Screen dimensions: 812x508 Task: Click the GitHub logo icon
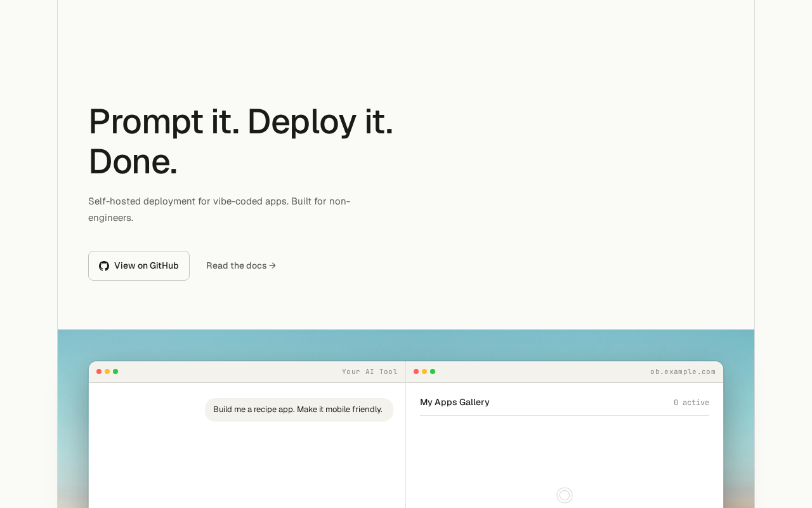click(x=104, y=266)
